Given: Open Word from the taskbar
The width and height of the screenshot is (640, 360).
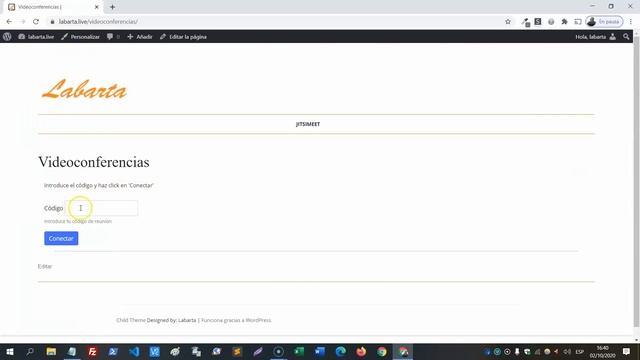Looking at the screenshot, I should [x=320, y=351].
